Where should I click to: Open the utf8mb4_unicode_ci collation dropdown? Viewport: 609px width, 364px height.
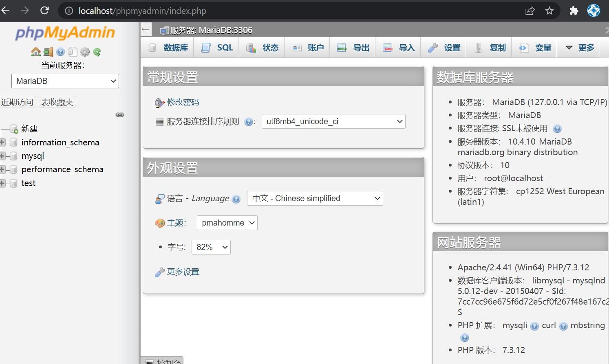[x=333, y=121]
